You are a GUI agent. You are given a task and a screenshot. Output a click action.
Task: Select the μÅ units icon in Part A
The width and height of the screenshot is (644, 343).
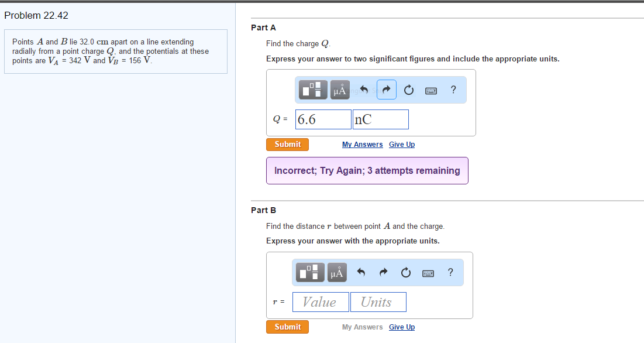[x=339, y=90]
